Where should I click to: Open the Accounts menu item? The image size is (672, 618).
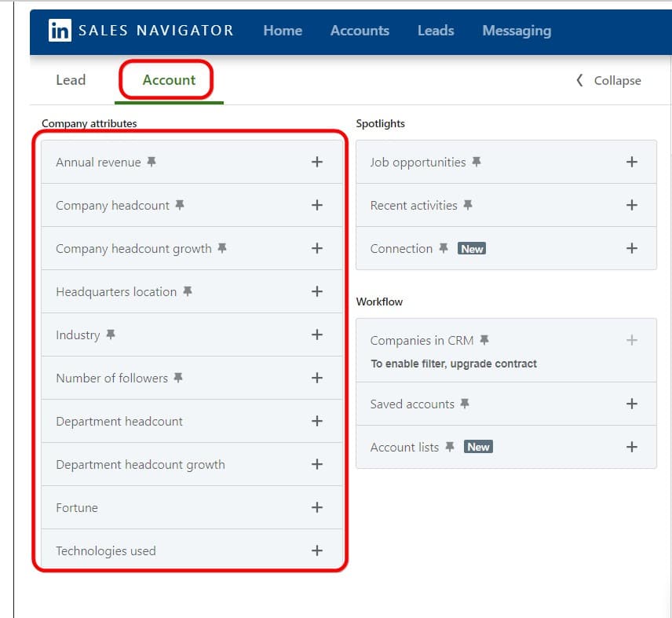coord(360,31)
